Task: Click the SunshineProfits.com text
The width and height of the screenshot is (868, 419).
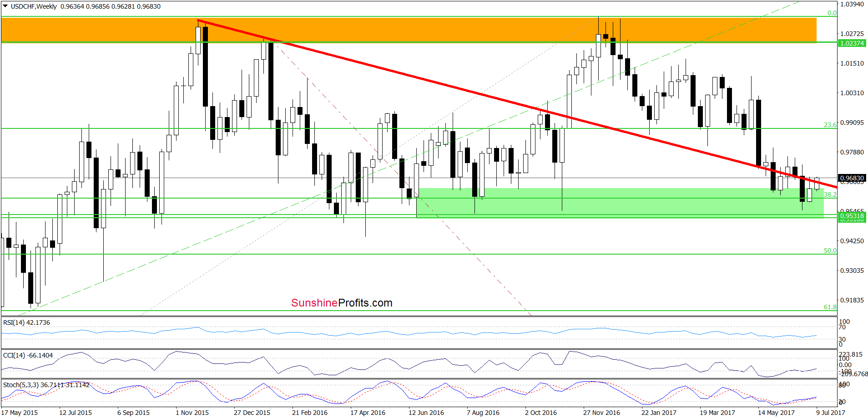Action: click(x=342, y=303)
